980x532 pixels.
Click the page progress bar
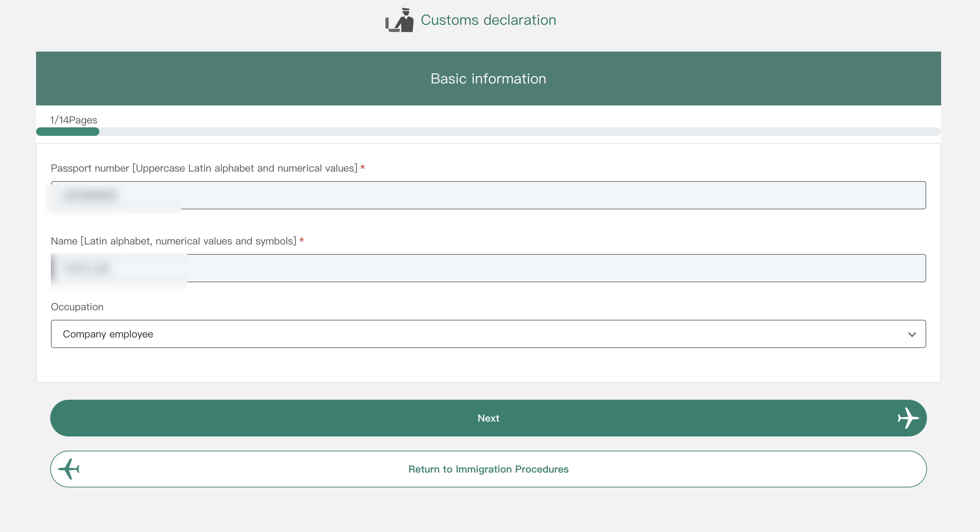pos(488,132)
